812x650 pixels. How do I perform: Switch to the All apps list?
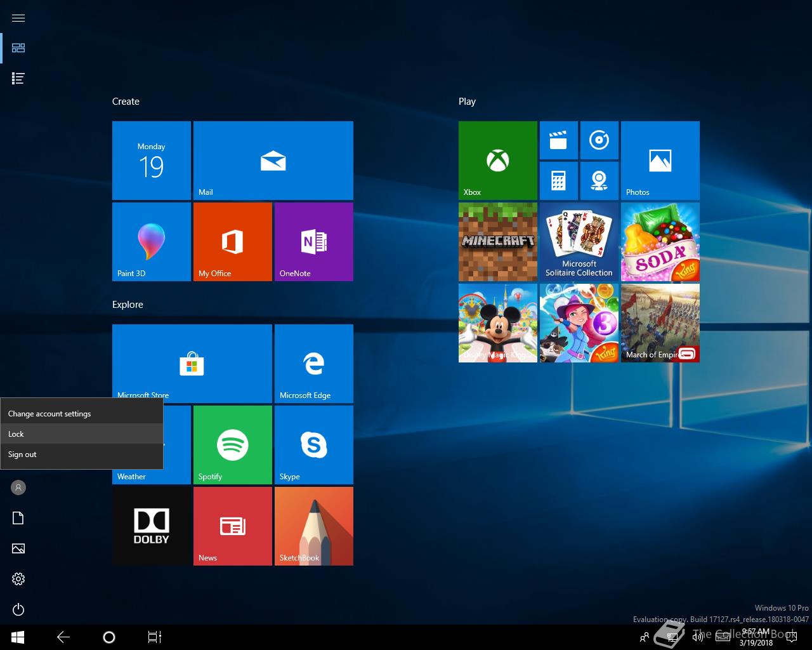(18, 79)
